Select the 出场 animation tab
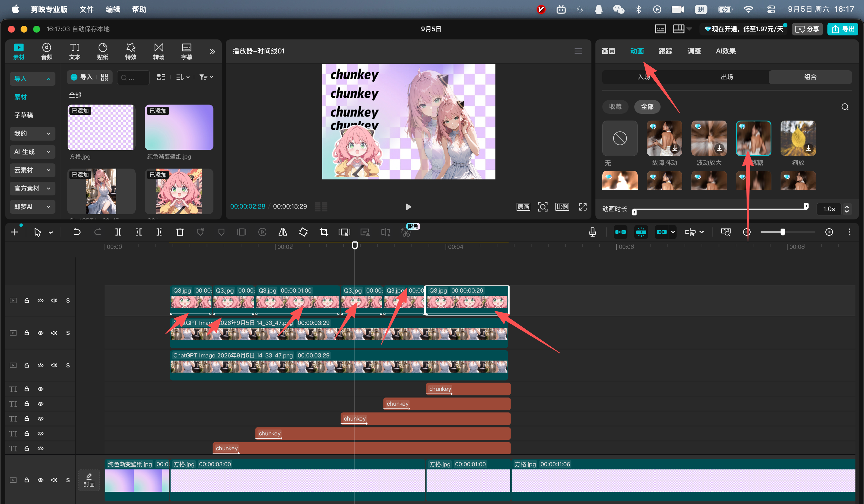The width and height of the screenshot is (864, 504). pyautogui.click(x=727, y=77)
